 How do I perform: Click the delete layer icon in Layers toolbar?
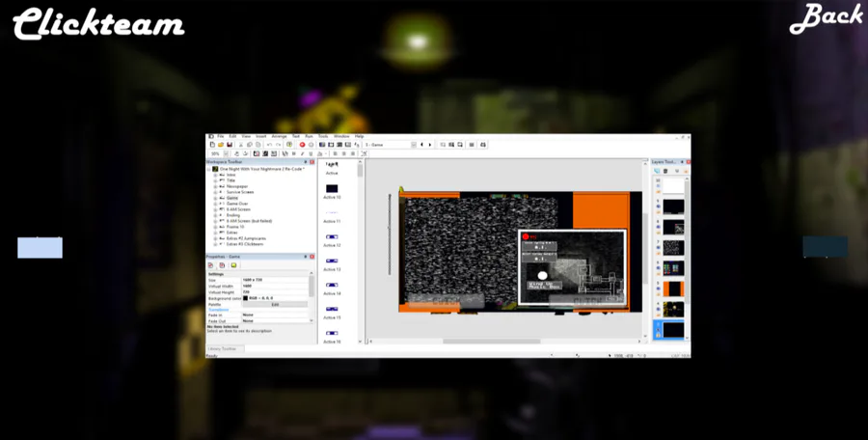click(665, 171)
